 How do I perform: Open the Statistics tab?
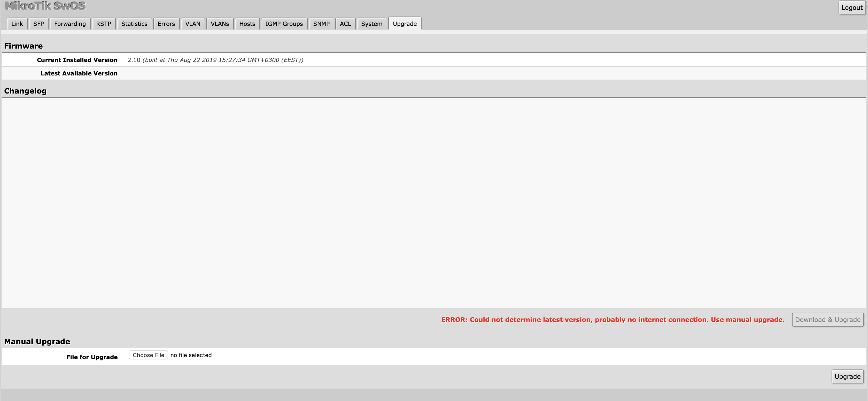[x=134, y=24]
